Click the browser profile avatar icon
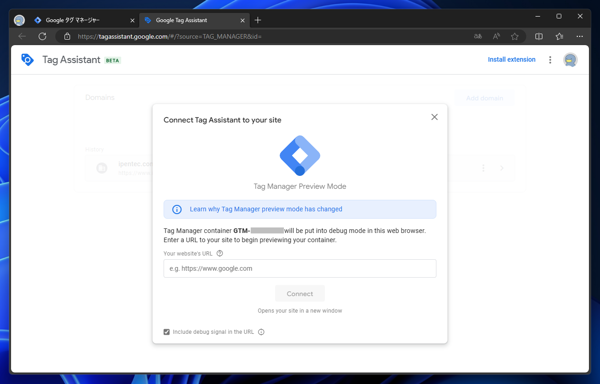Viewport: 600px width, 384px height. 19,20
